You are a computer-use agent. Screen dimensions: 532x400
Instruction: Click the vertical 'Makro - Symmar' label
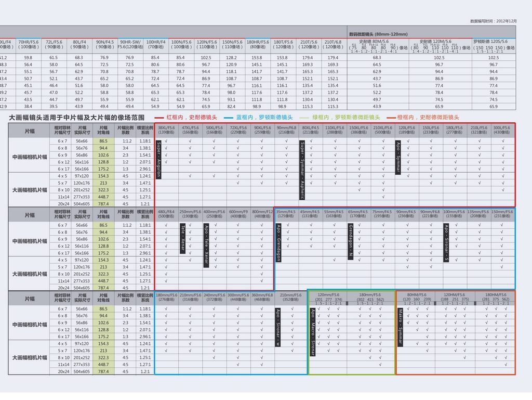(400, 327)
